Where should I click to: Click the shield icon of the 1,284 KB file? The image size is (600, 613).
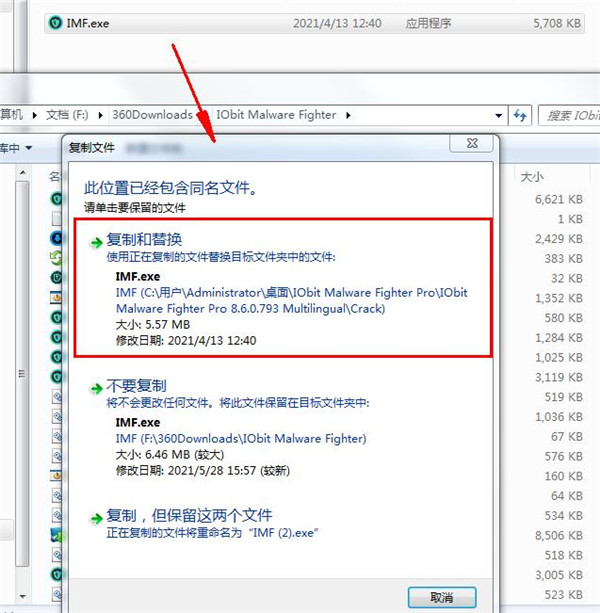pyautogui.click(x=57, y=337)
